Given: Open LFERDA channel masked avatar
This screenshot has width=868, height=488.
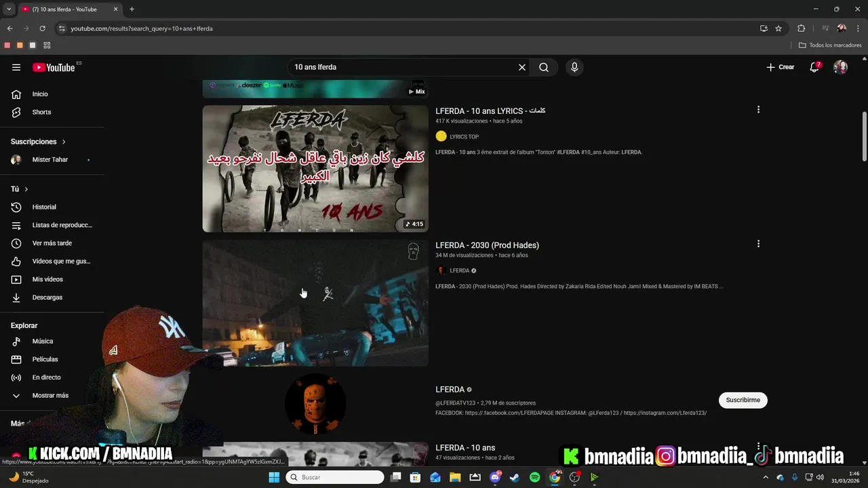Looking at the screenshot, I should (315, 404).
